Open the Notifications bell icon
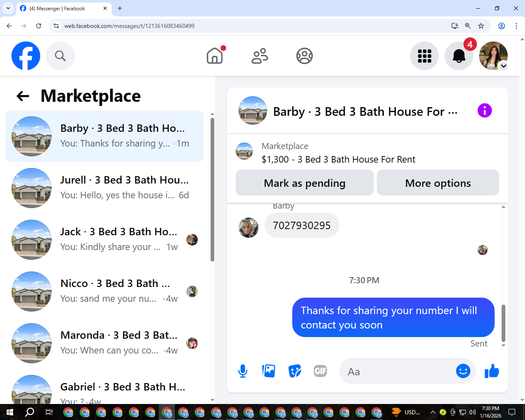525x420 pixels. (x=459, y=56)
